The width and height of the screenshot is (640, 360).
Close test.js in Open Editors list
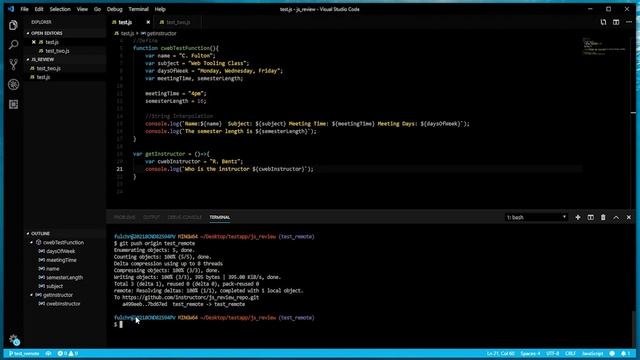[33, 42]
